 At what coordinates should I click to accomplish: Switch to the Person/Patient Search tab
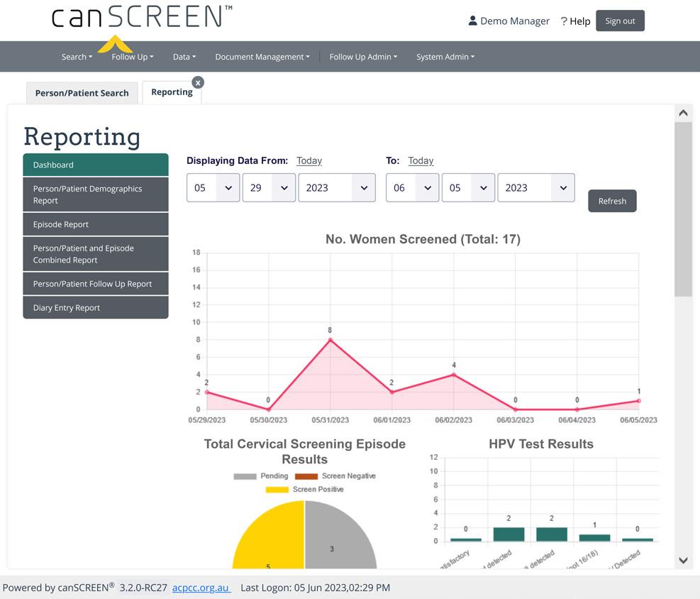click(x=82, y=93)
